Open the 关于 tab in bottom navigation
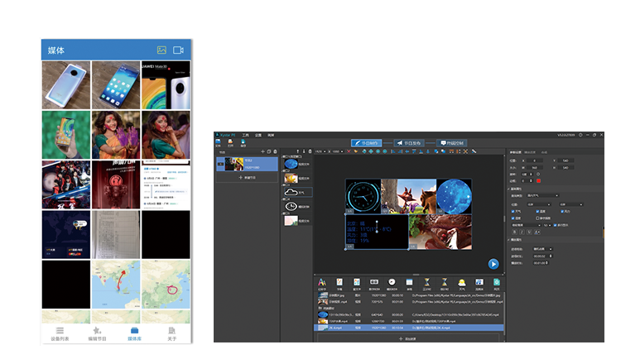 [x=171, y=333]
